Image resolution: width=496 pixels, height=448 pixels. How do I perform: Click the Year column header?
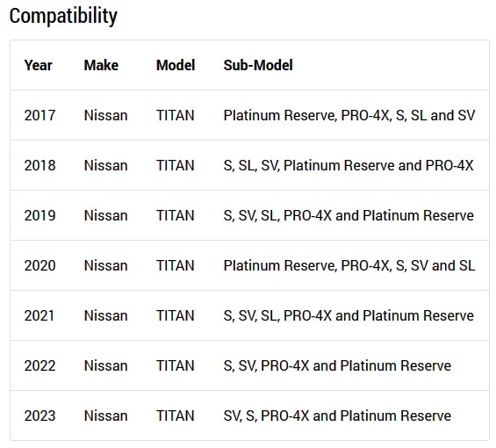[x=38, y=65]
